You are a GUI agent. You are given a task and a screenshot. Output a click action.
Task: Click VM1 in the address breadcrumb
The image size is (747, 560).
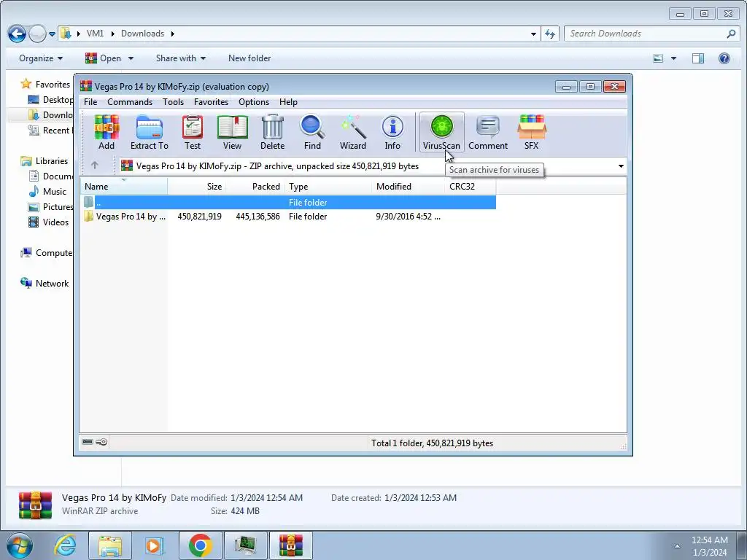(95, 34)
